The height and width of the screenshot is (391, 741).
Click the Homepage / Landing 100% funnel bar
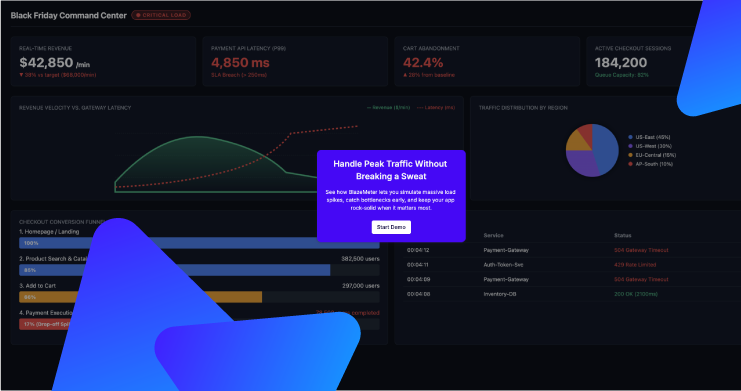199,243
